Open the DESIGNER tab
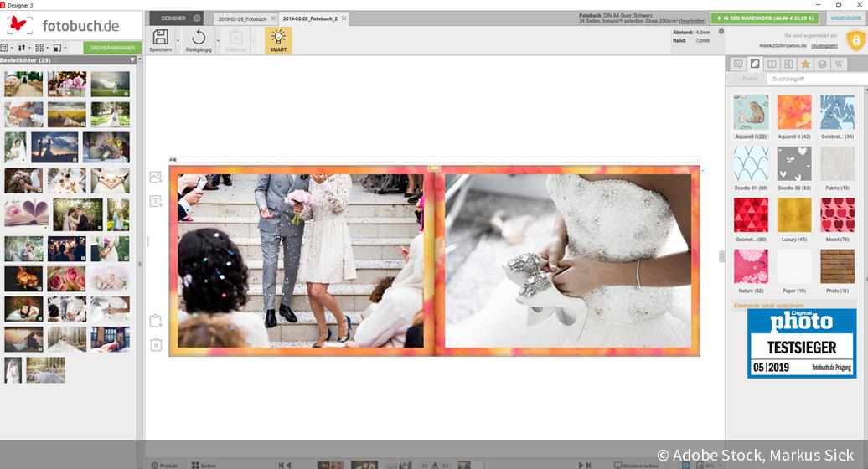The width and height of the screenshot is (868, 469). point(173,18)
